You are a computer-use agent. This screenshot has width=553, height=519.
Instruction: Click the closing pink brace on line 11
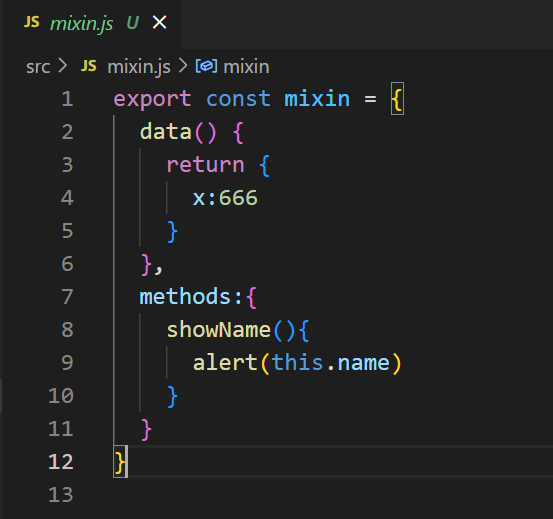tap(146, 430)
